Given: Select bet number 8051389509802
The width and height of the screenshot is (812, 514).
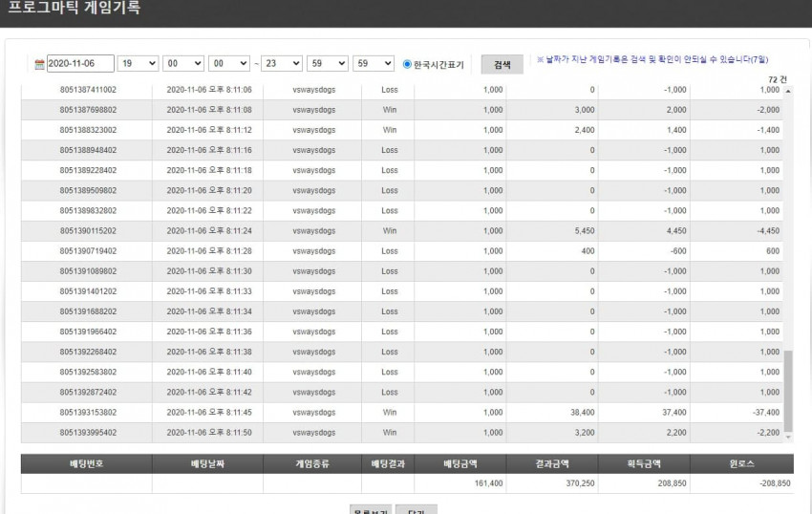Looking at the screenshot, I should click(x=88, y=191).
